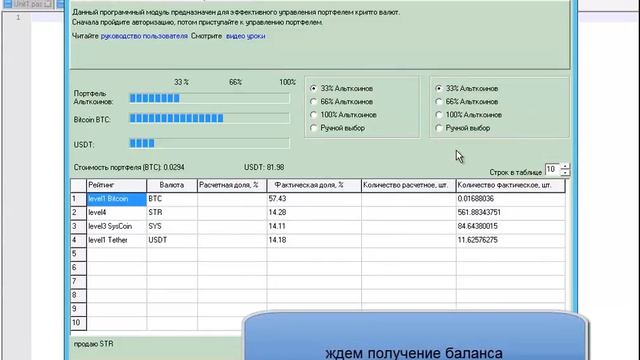Select the 14.18 actual share cell

[x=314, y=240]
